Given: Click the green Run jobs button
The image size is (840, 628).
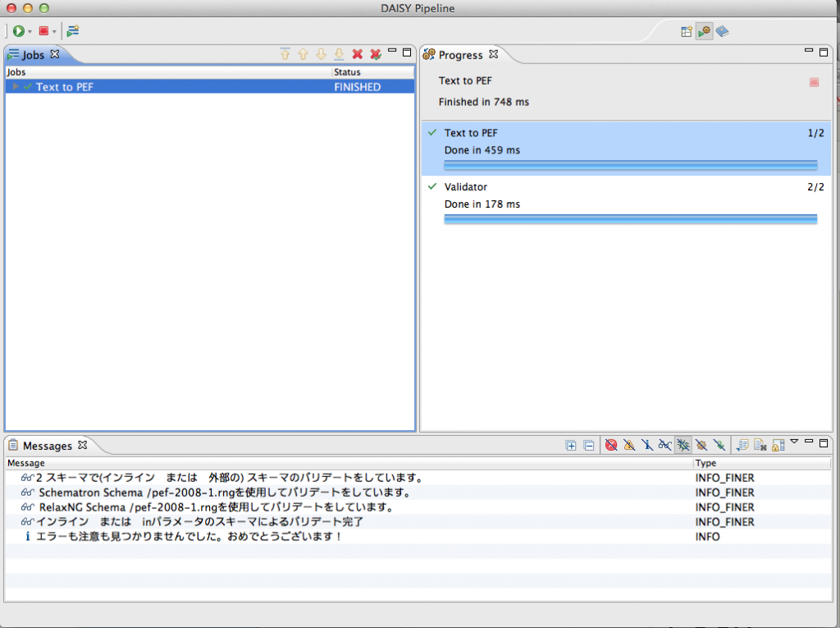Looking at the screenshot, I should (x=18, y=31).
